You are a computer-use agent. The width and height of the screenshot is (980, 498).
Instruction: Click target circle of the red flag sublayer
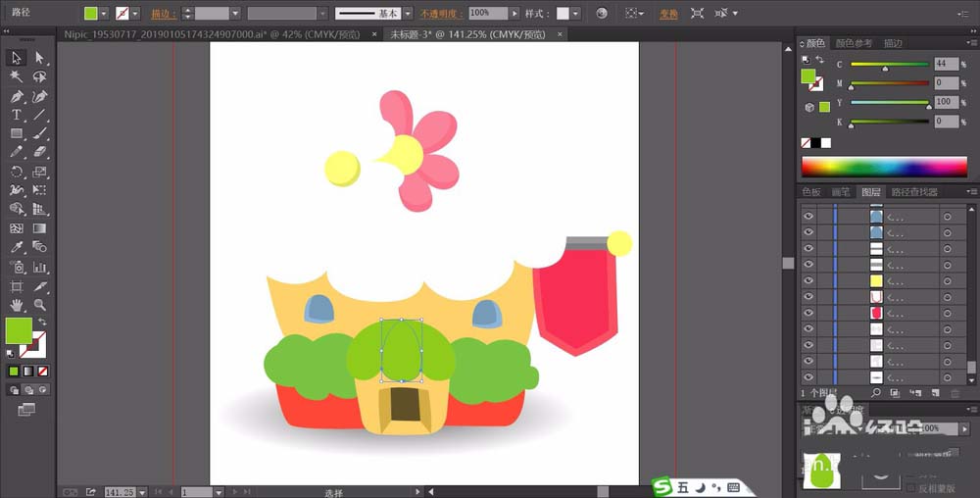[x=948, y=314]
